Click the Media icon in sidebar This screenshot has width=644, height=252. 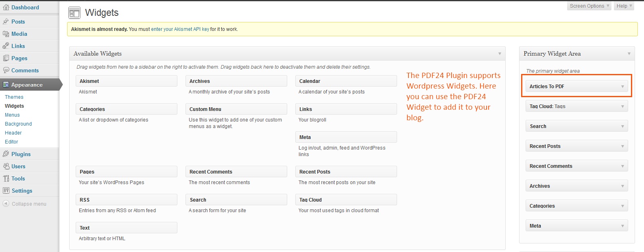coord(6,34)
